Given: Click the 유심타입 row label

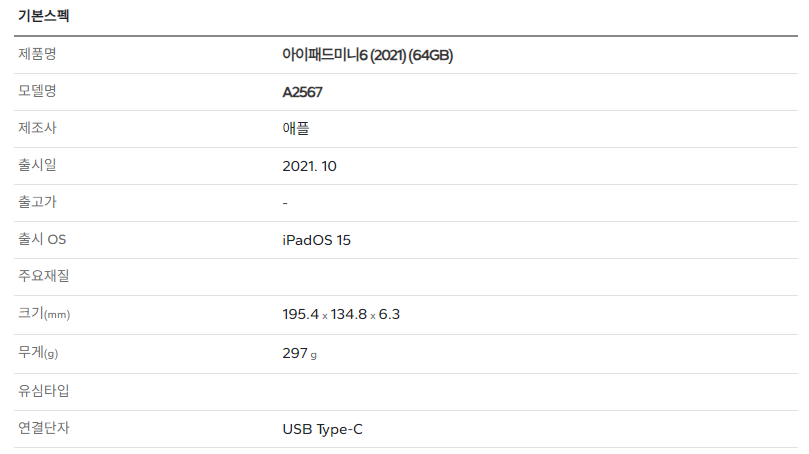Looking at the screenshot, I should point(44,391).
